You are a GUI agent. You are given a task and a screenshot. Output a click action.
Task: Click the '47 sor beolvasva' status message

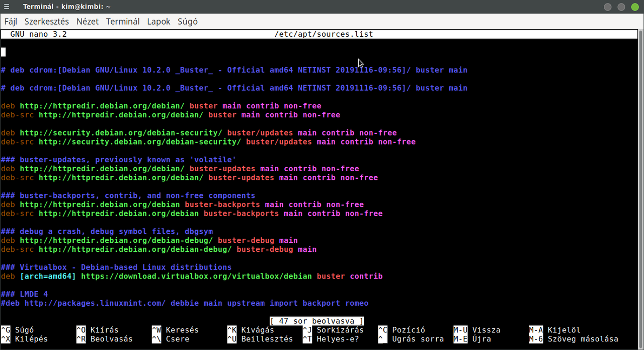(x=316, y=321)
